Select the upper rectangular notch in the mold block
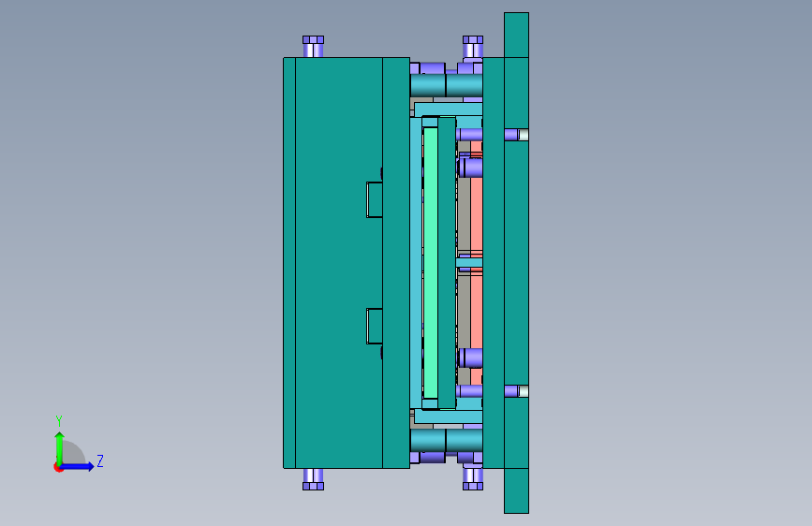Screen dimensions: 812x526 tap(375, 200)
